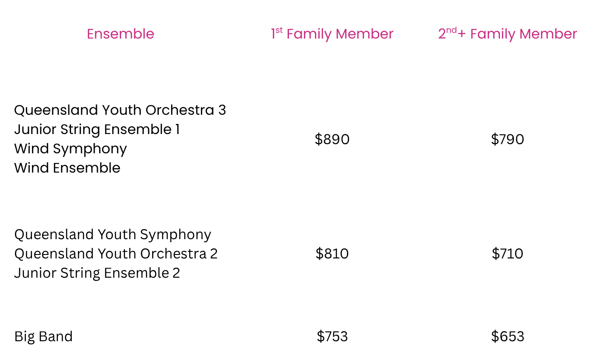Click the Wind Symphony ensemble name
Viewport: 592px width, 364px height.
point(70,149)
